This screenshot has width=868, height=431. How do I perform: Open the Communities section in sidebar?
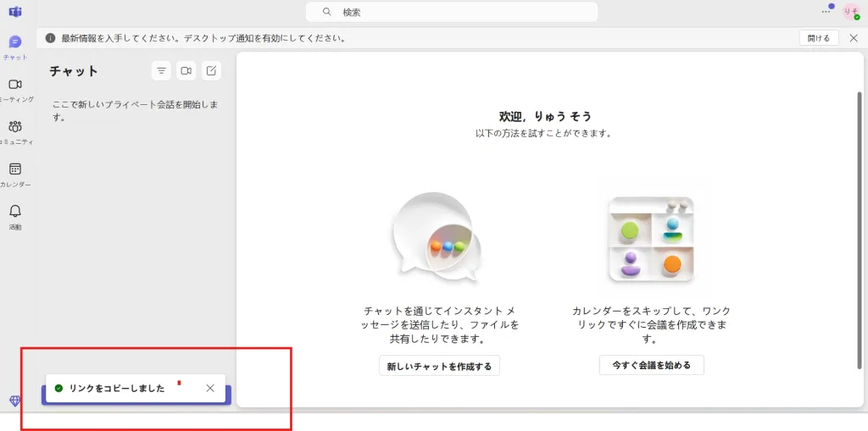coord(15,132)
